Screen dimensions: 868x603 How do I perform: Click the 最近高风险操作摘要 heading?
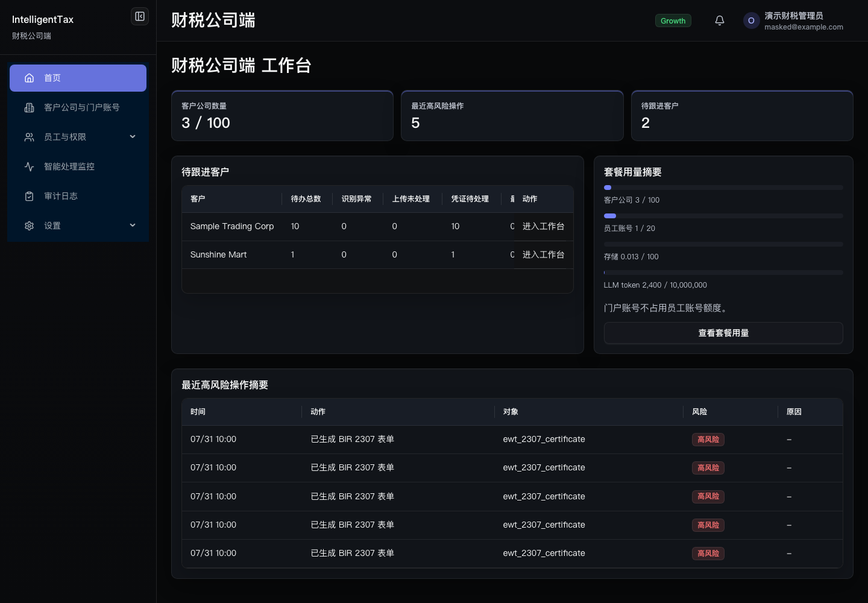pyautogui.click(x=225, y=385)
